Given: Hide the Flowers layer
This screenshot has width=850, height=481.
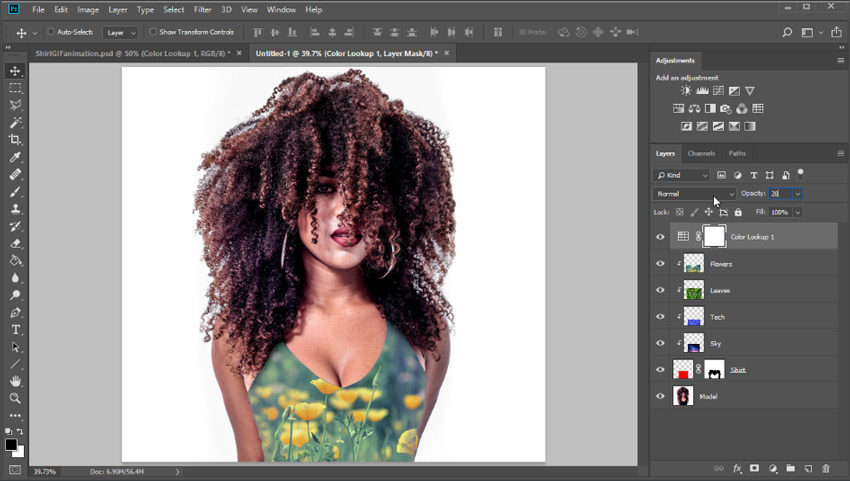Looking at the screenshot, I should tap(660, 264).
